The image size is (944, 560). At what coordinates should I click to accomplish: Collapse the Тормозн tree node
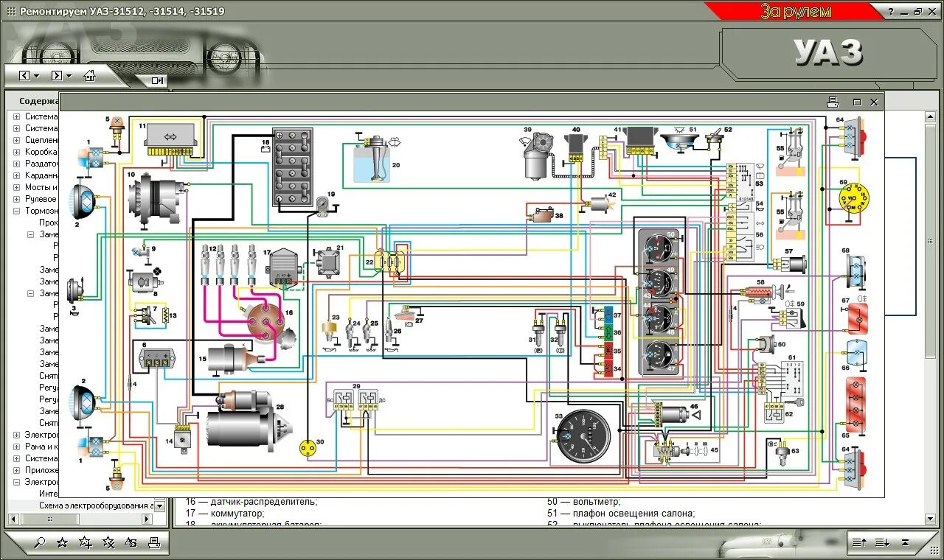[17, 211]
